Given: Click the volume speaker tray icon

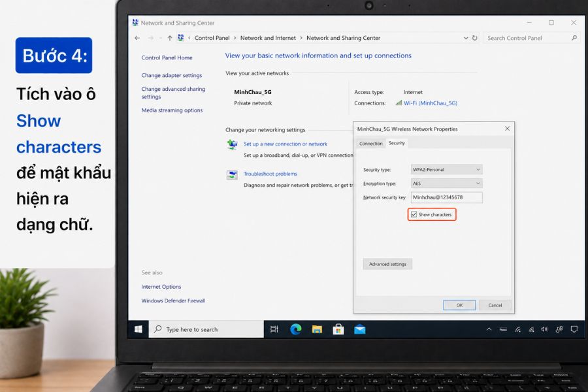Looking at the screenshot, I should [544, 329].
